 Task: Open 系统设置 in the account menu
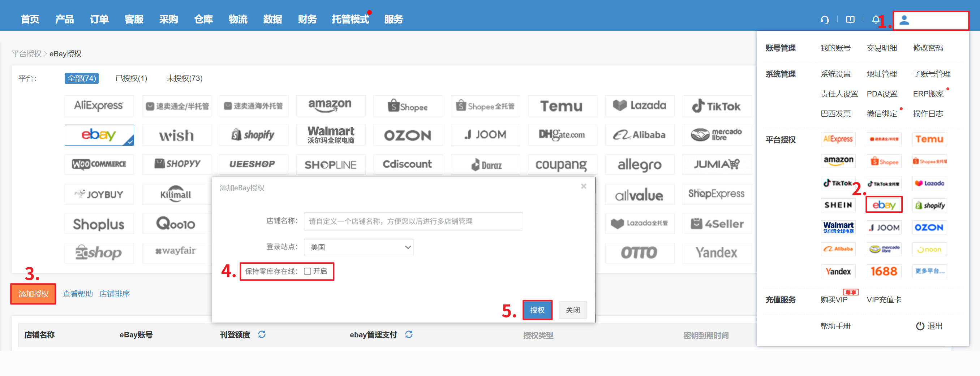(x=835, y=74)
